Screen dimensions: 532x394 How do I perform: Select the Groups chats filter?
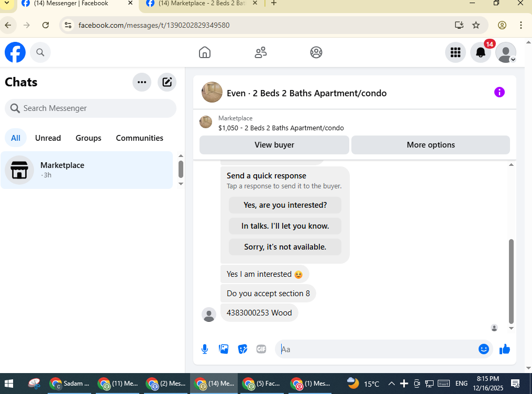88,138
